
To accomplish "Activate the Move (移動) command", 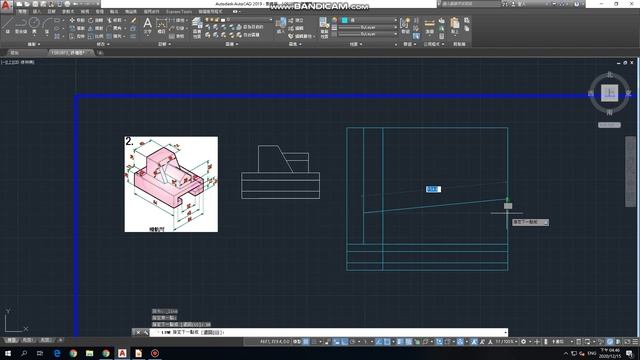I will tap(77, 20).
